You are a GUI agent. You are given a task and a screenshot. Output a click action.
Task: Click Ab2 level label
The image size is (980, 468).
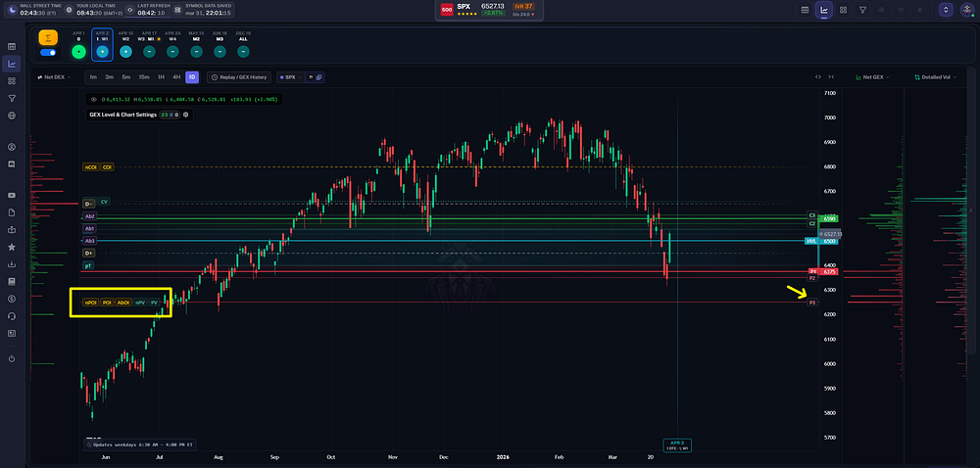(90, 216)
